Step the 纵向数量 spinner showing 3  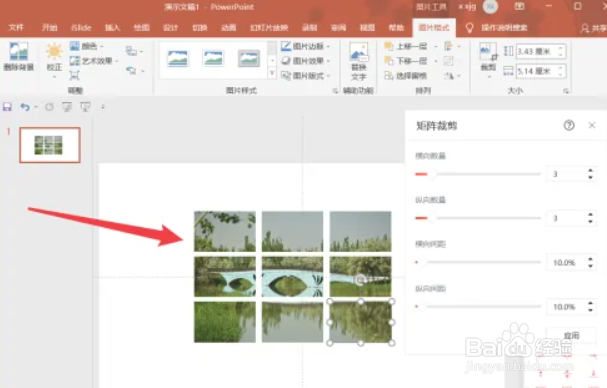[590, 218]
